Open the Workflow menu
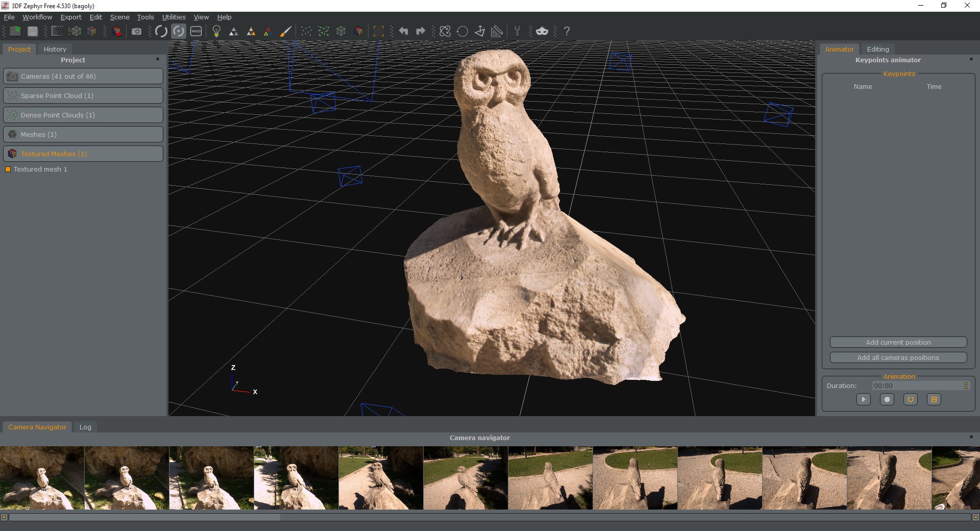 [37, 17]
